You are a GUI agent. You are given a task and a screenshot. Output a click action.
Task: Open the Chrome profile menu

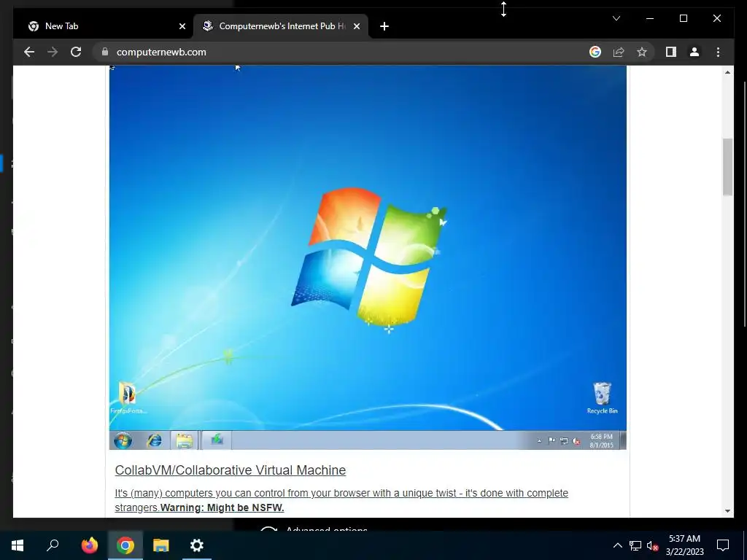pos(694,52)
